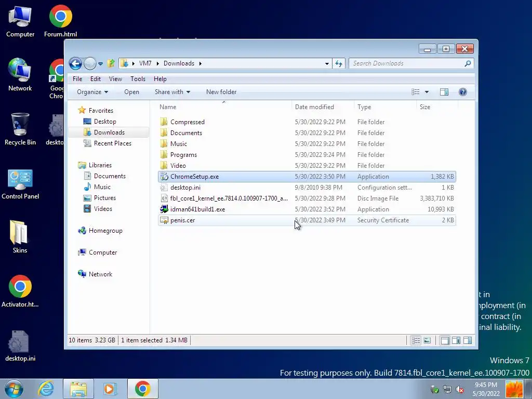Open Computer desktop icon
Image resolution: width=532 pixels, height=399 pixels.
coord(20,21)
